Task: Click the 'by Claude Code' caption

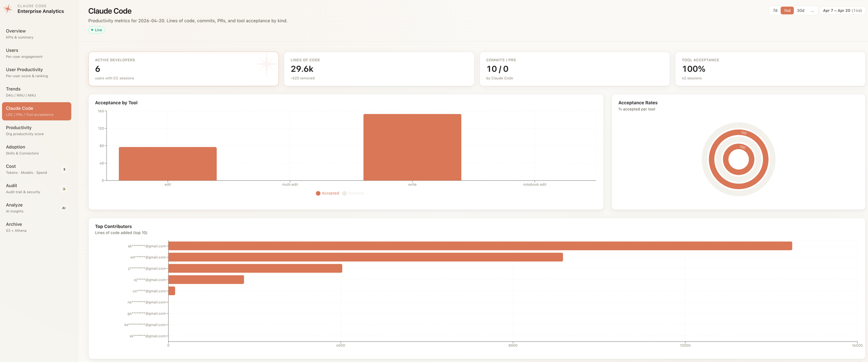Action: (x=500, y=78)
